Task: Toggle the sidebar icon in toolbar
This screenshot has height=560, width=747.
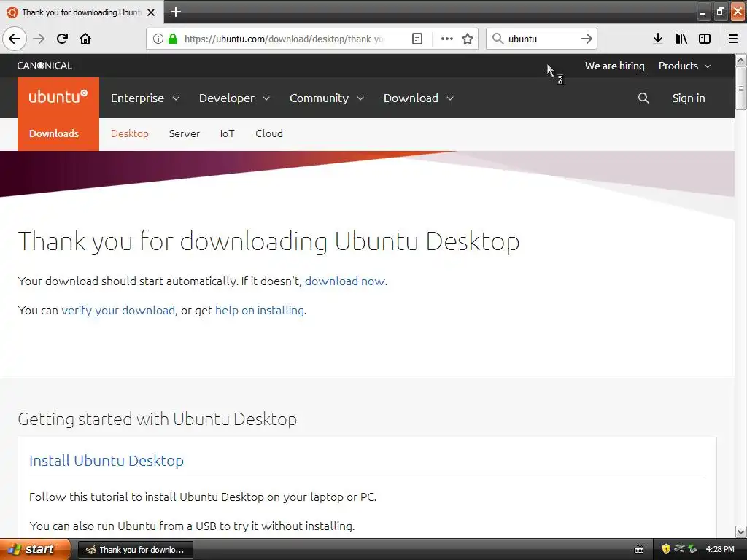Action: pos(705,39)
